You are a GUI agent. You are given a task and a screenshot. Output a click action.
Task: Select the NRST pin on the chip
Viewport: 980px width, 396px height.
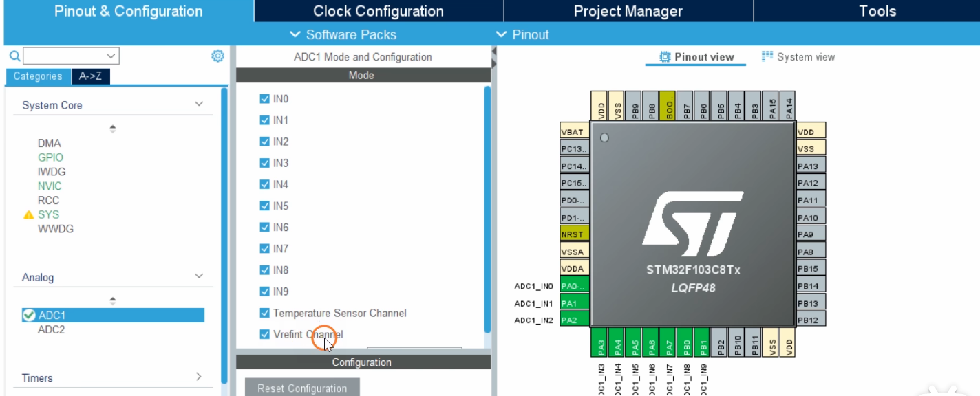pos(575,234)
